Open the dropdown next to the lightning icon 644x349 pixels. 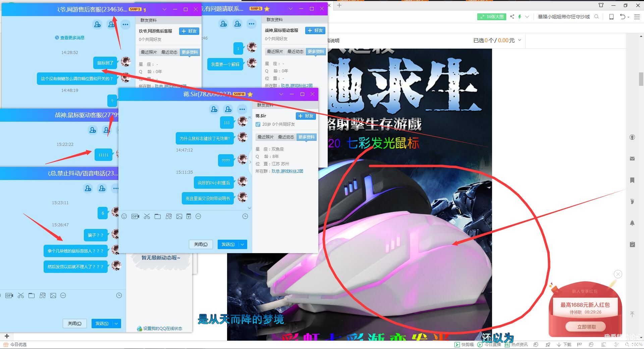click(527, 16)
